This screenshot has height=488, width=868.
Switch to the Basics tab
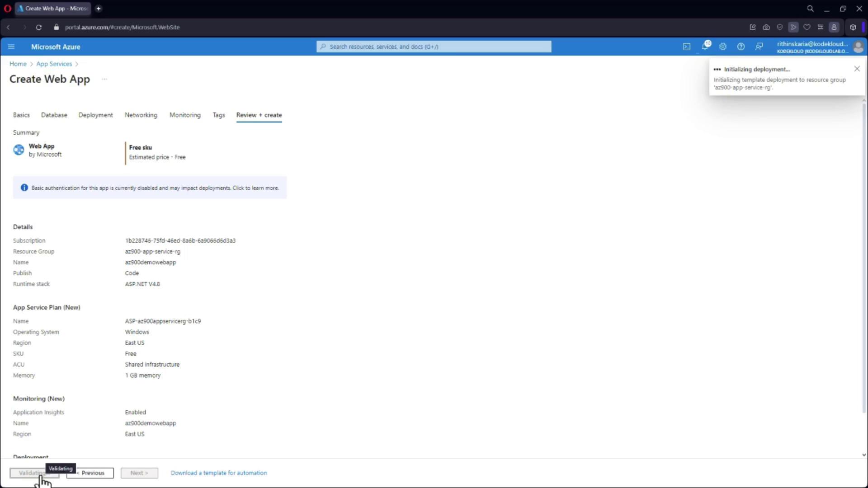click(21, 115)
